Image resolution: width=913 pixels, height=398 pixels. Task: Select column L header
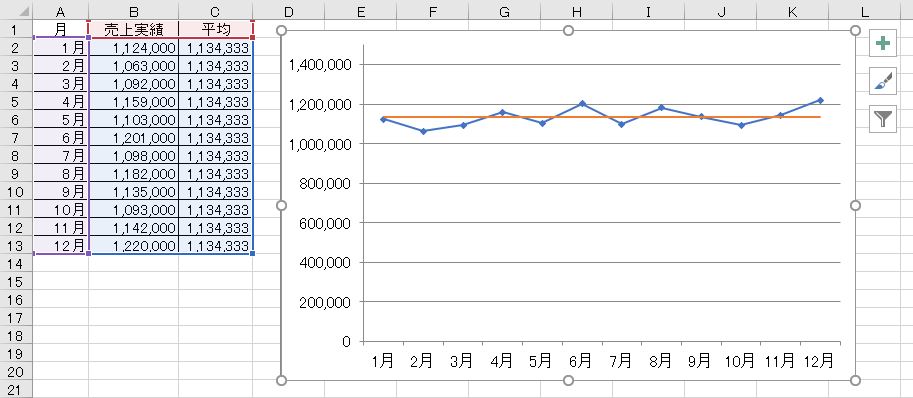[x=865, y=11]
